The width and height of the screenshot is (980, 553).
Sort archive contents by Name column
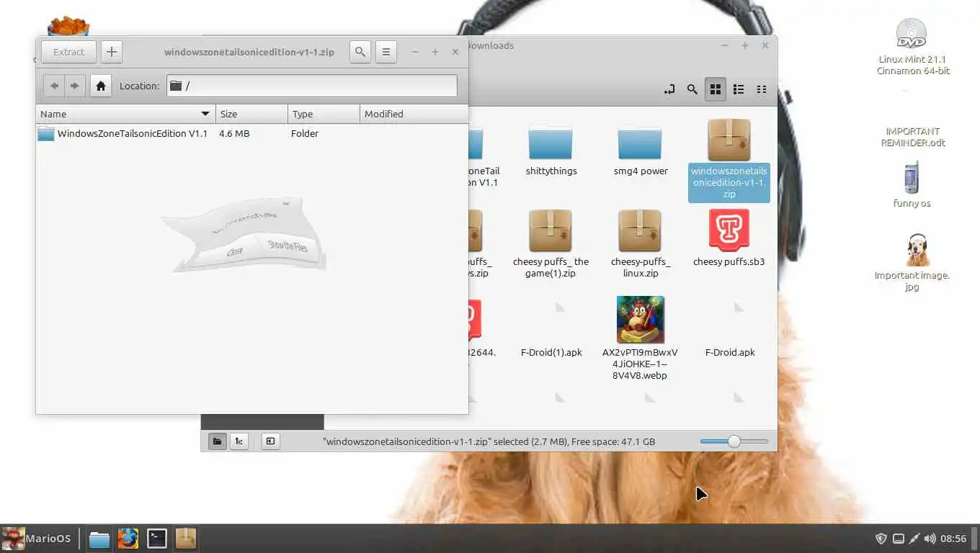(125, 114)
